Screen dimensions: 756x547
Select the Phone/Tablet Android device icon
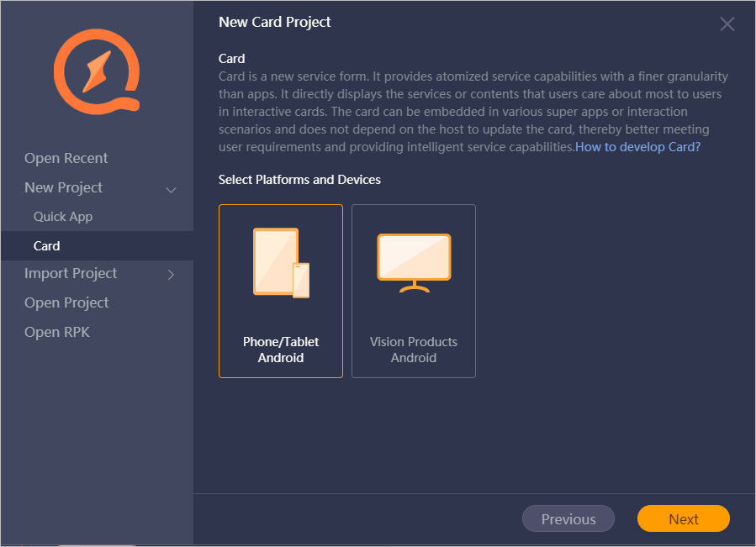tap(281, 263)
